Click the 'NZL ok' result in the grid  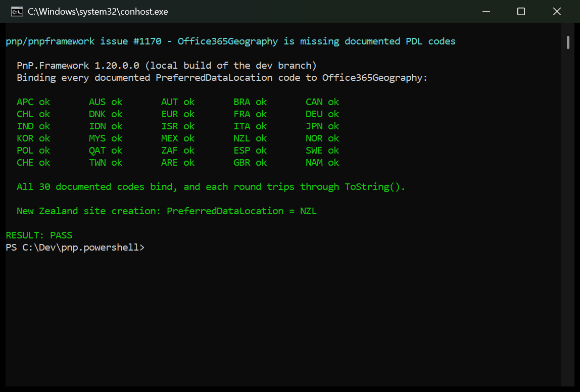point(250,138)
